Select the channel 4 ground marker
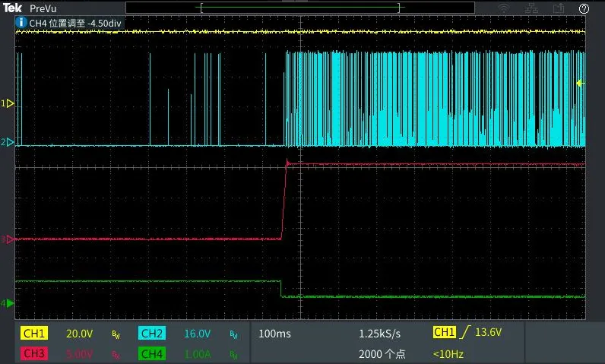The width and height of the screenshot is (605, 364). [x=8, y=303]
